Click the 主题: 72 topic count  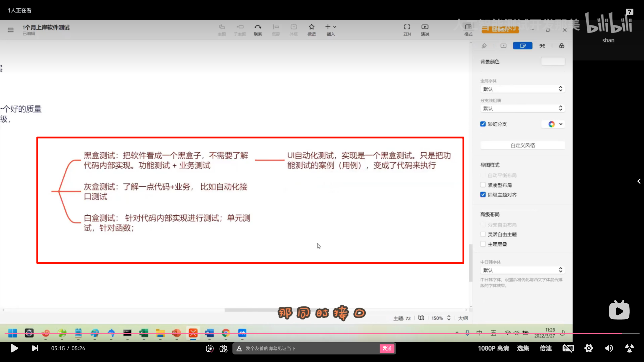(x=402, y=318)
